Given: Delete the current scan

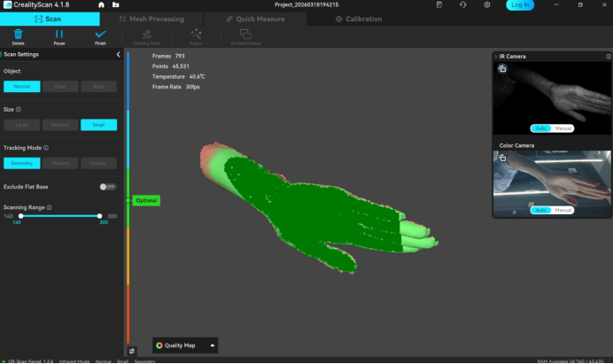Looking at the screenshot, I should [x=18, y=35].
